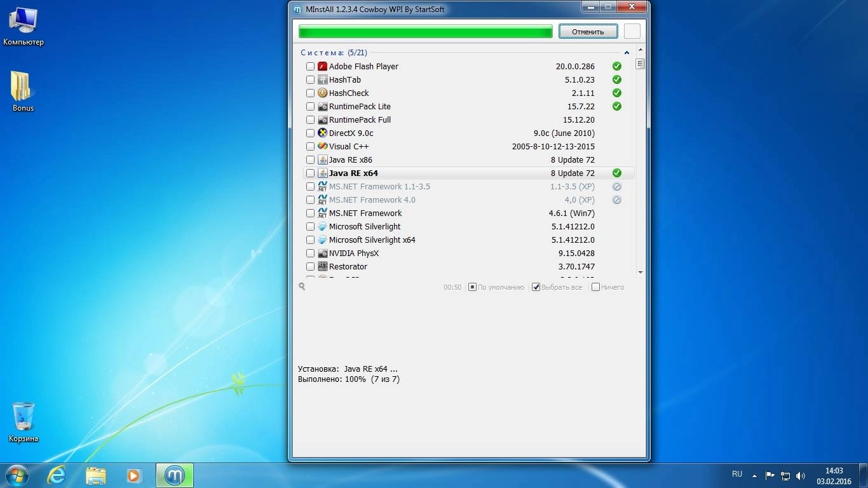Click the 4.6.1 (Win7) version text
The image size is (868, 488).
[x=572, y=213]
